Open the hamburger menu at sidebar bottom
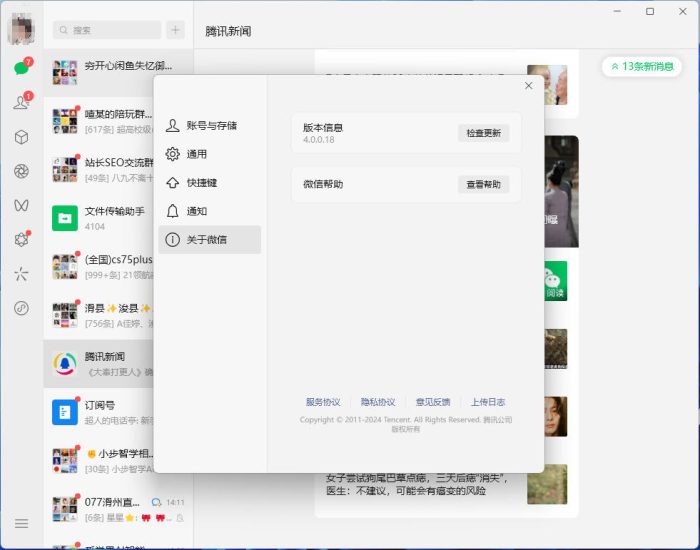The height and width of the screenshot is (550, 700). click(x=21, y=523)
